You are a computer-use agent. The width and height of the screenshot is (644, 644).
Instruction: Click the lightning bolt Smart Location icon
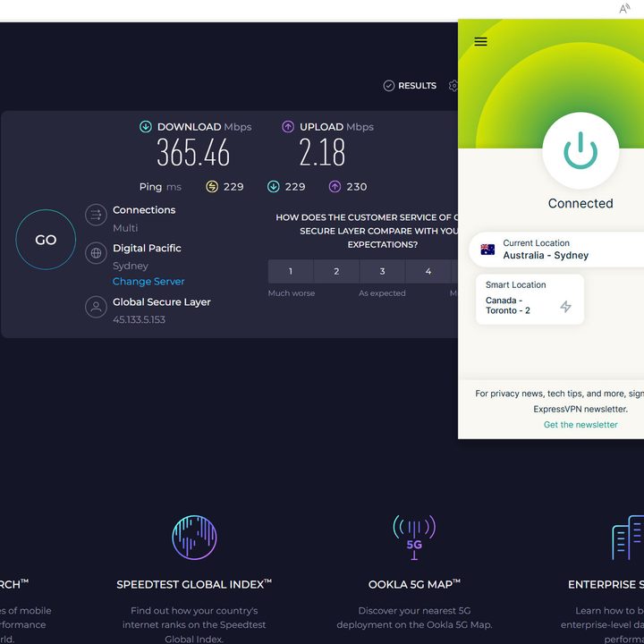click(565, 307)
